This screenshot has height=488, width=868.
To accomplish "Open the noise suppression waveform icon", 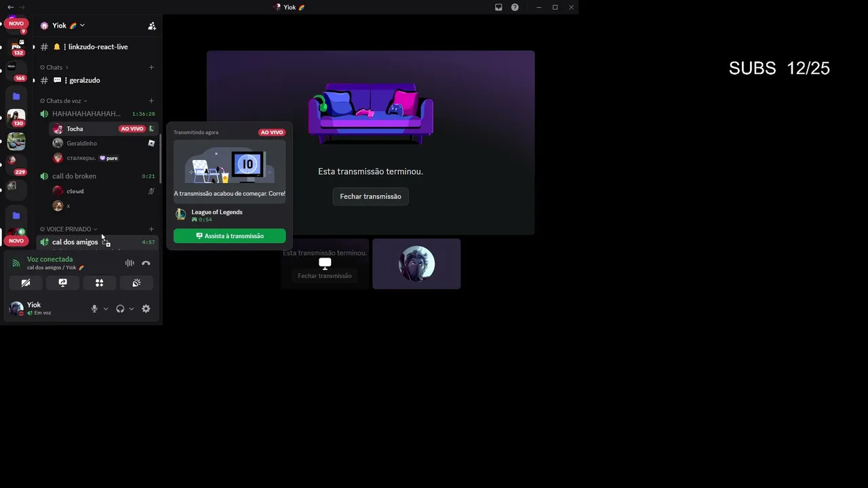I will [130, 263].
